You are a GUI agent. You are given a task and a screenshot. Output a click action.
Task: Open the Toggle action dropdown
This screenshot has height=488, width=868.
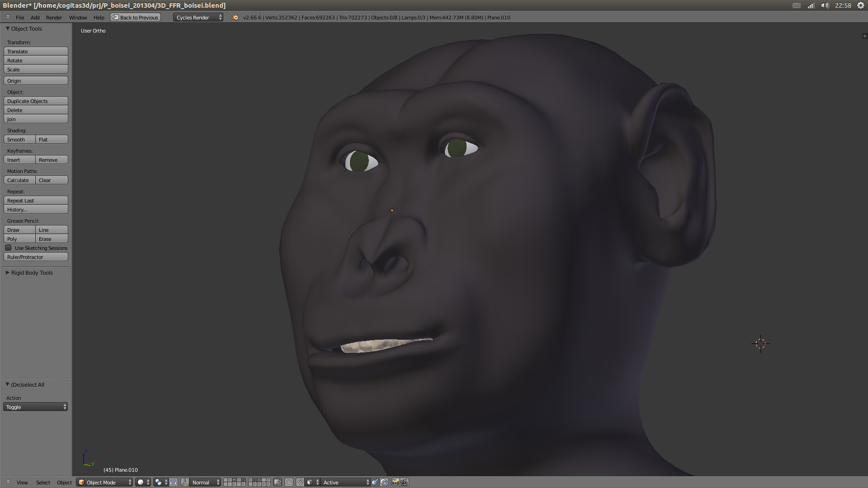pyautogui.click(x=36, y=407)
